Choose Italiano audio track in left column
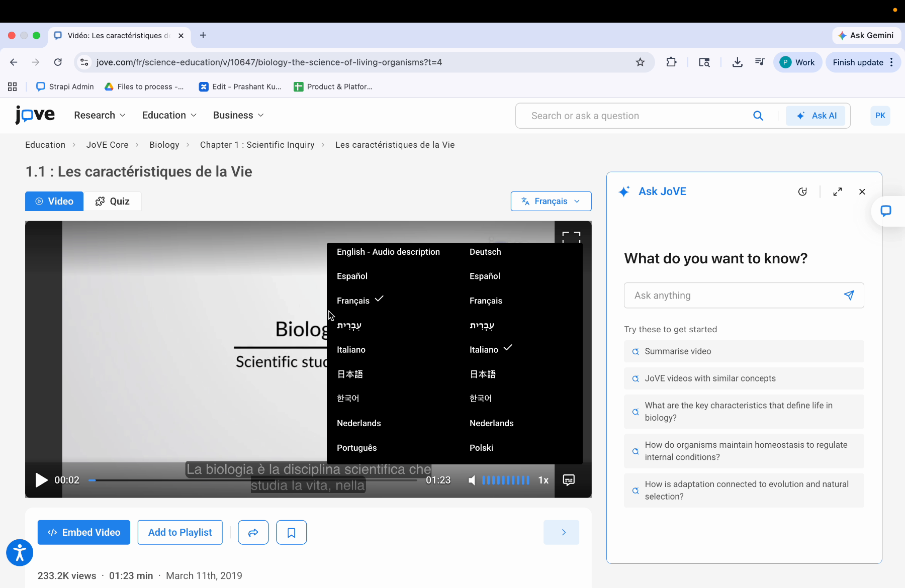The image size is (905, 588). (x=351, y=350)
